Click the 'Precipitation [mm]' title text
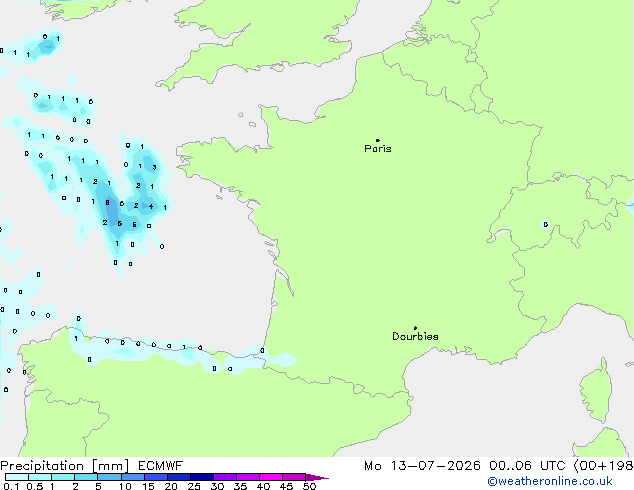 coord(65,466)
